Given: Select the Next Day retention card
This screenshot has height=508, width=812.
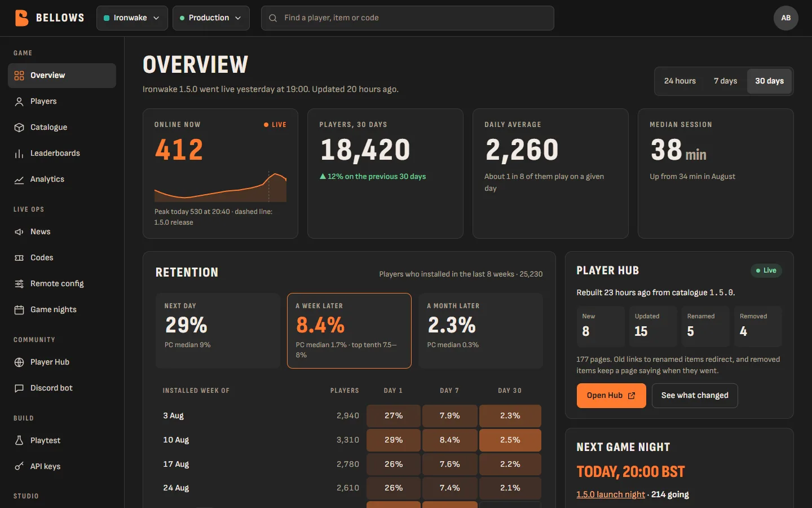Looking at the screenshot, I should coord(218,331).
